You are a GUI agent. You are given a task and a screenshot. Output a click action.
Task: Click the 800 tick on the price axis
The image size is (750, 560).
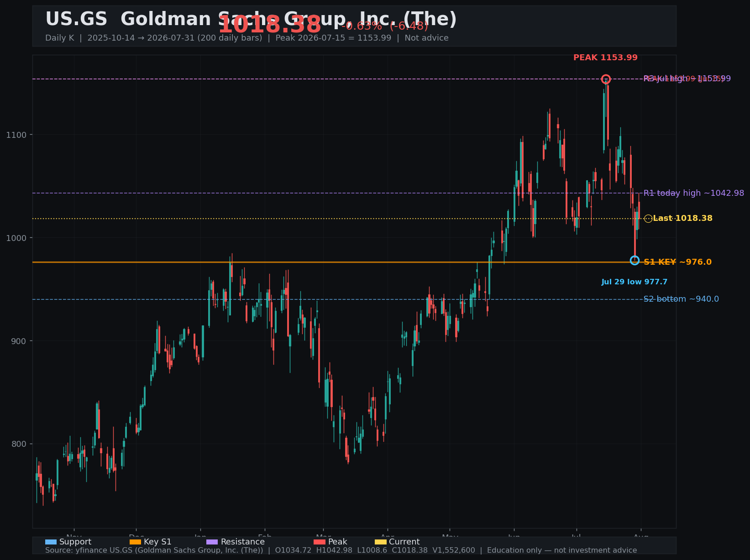[19, 444]
